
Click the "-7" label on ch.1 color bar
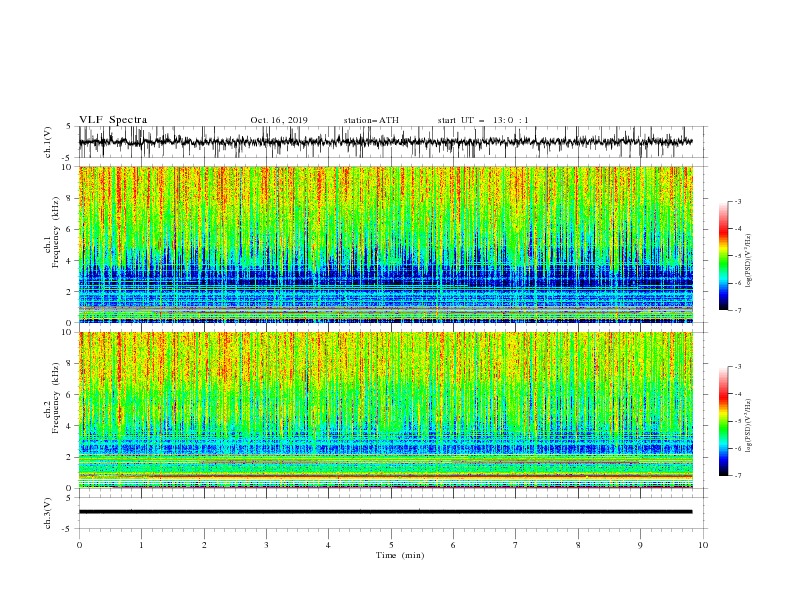coord(737,310)
